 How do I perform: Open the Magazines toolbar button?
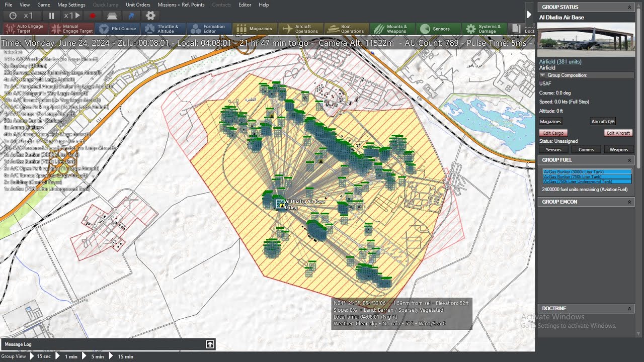click(x=255, y=29)
